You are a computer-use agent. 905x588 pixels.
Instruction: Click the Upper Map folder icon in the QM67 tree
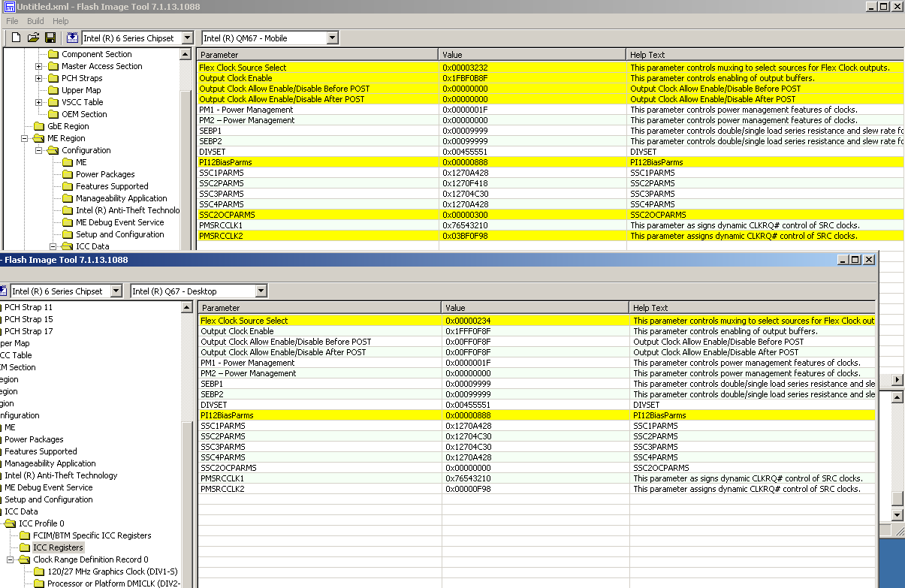[x=53, y=90]
